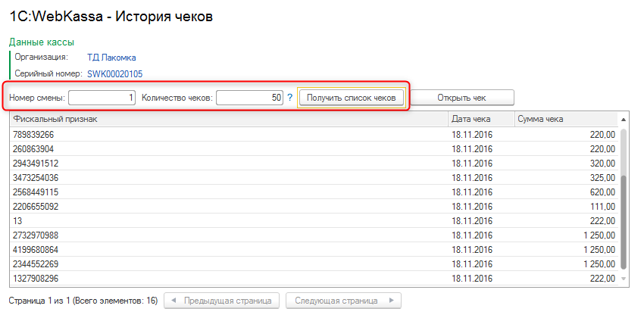Sort by 'Дата чека' column header

tap(480, 120)
